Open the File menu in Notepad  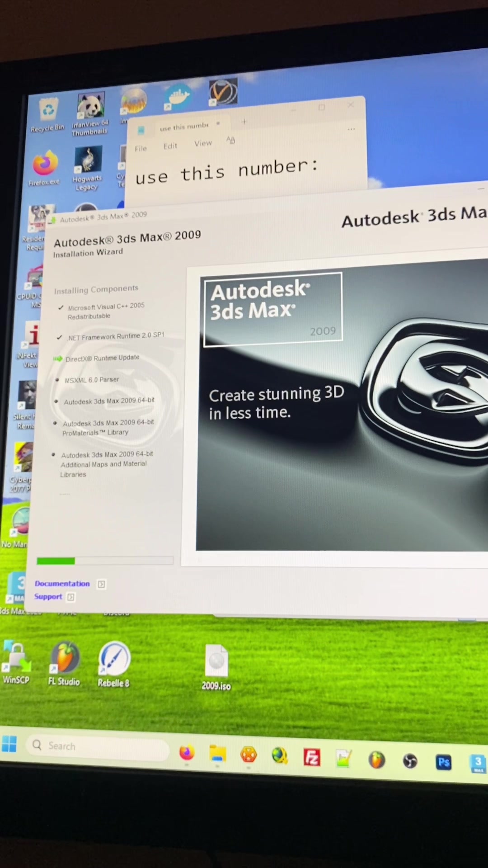coord(141,148)
